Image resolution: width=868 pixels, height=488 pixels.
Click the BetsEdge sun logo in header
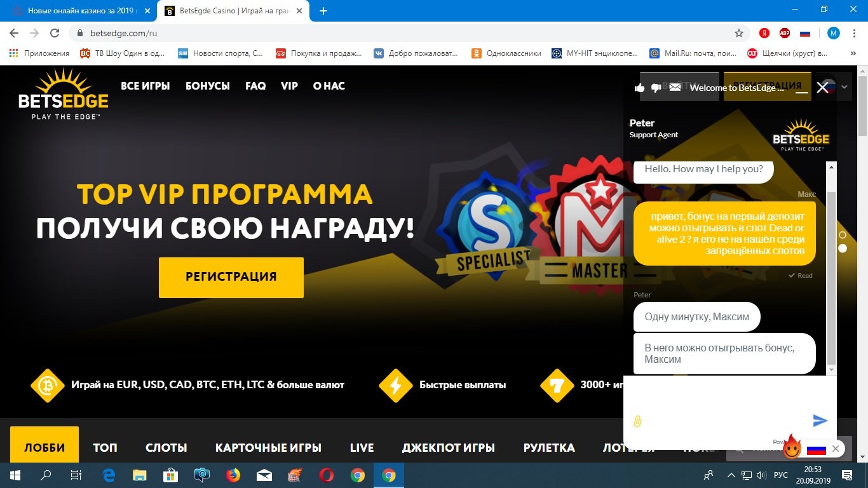63,94
